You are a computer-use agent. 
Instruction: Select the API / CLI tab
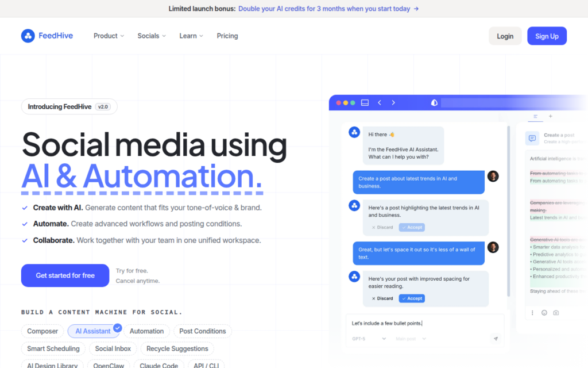[x=206, y=365]
